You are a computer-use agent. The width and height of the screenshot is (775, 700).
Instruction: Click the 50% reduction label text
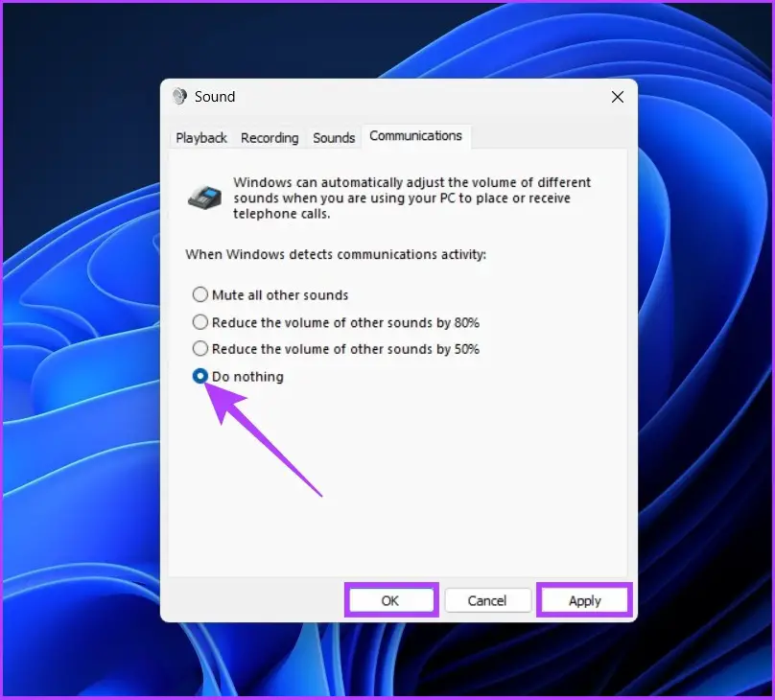click(345, 349)
